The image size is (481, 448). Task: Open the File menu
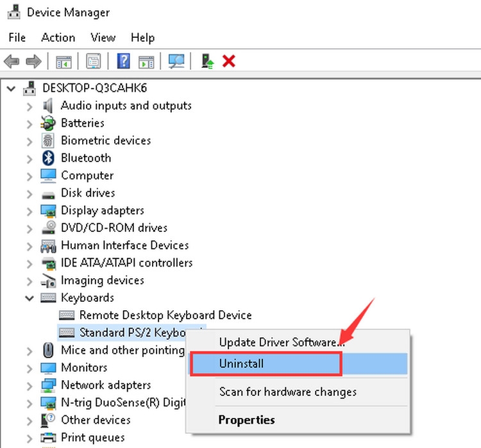point(17,37)
